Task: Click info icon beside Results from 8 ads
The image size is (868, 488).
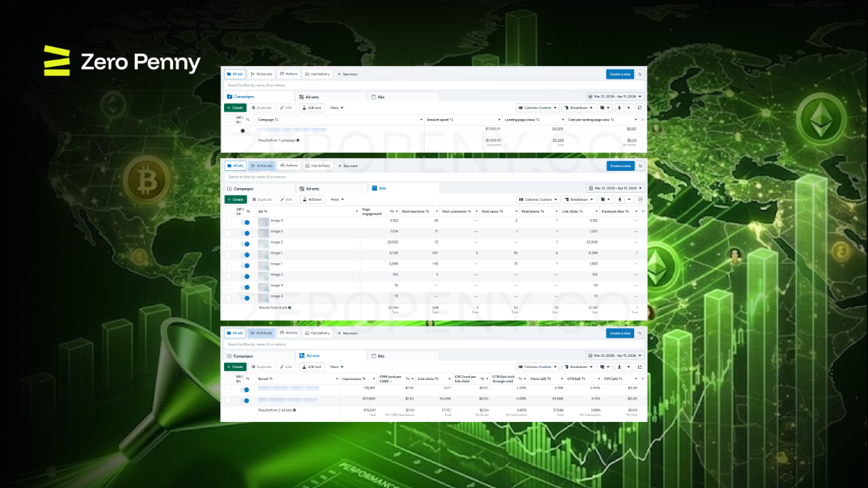Action: [289, 307]
